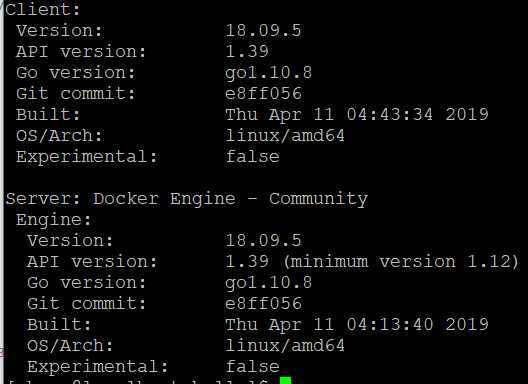
Task: Click the Engine Git commit e8ff056
Action: 263,303
